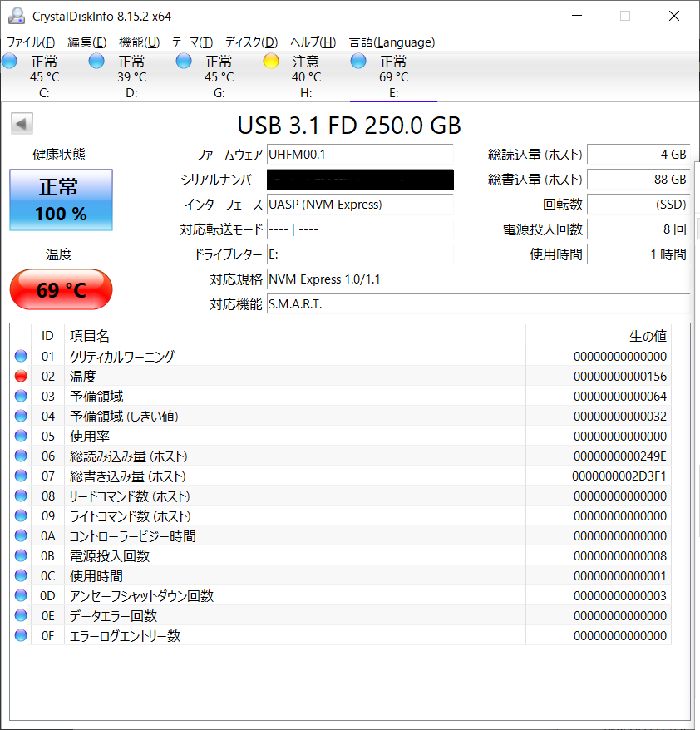700x730 pixels.
Task: Click the status orb of attribute 09 ライトコマンド数
Action: tap(21, 515)
